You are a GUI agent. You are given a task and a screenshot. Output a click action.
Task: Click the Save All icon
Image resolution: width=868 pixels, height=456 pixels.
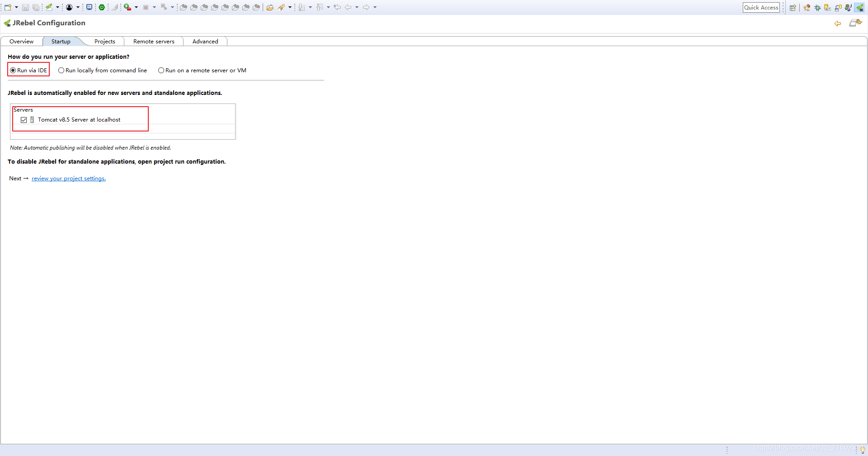[36, 7]
